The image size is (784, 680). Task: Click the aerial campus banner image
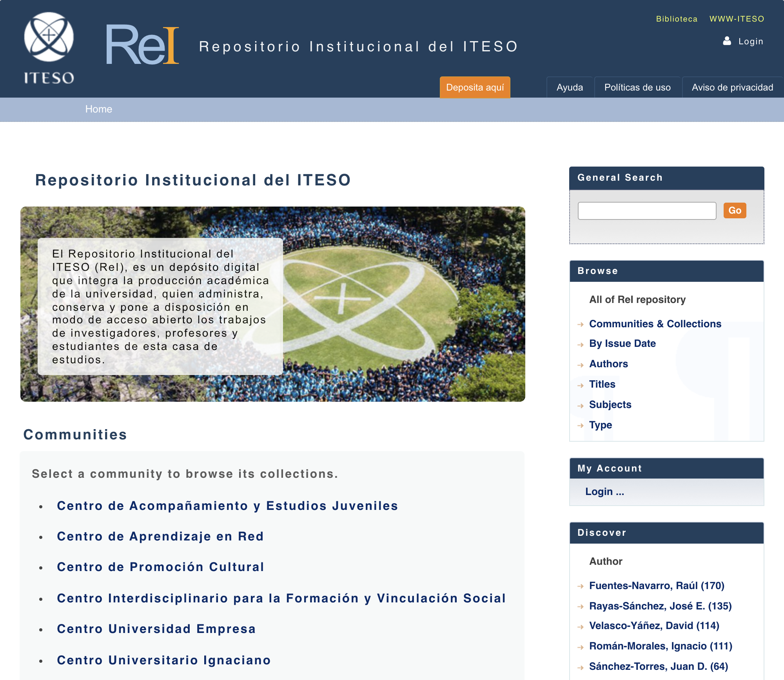pyautogui.click(x=404, y=304)
